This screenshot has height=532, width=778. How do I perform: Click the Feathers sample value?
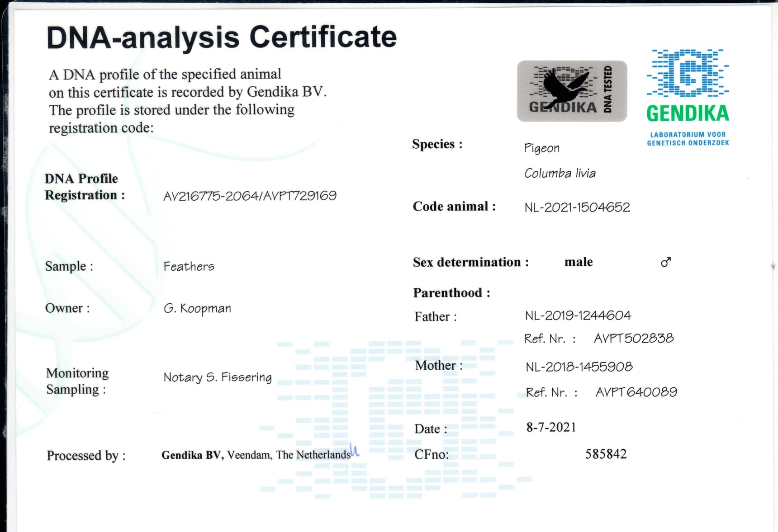click(189, 267)
